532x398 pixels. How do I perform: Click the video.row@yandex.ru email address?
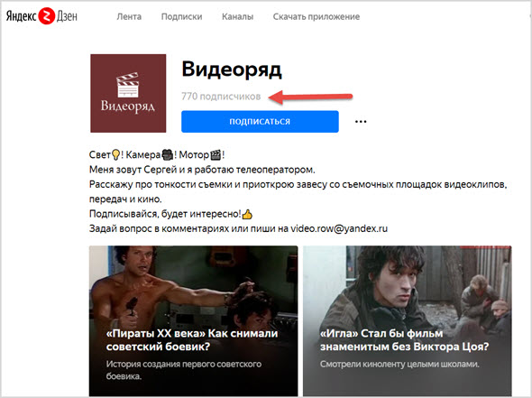339,228
